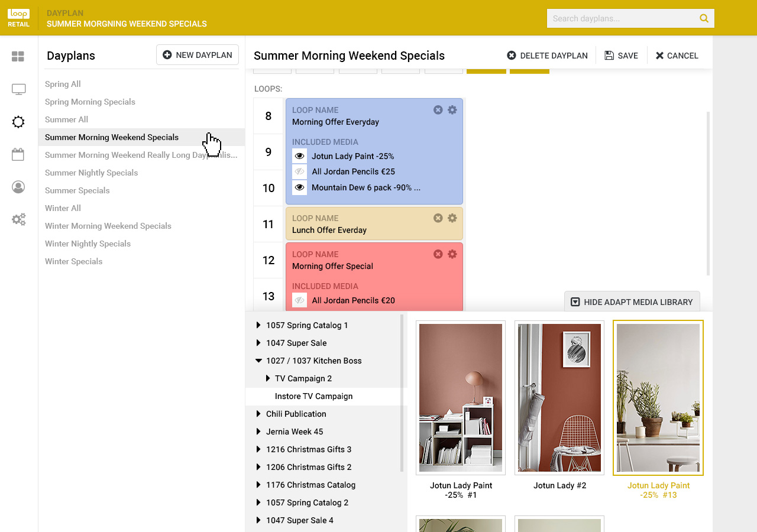Toggle visibility of All Jordan Pencils €25
The height and width of the screenshot is (532, 757).
[x=299, y=172]
